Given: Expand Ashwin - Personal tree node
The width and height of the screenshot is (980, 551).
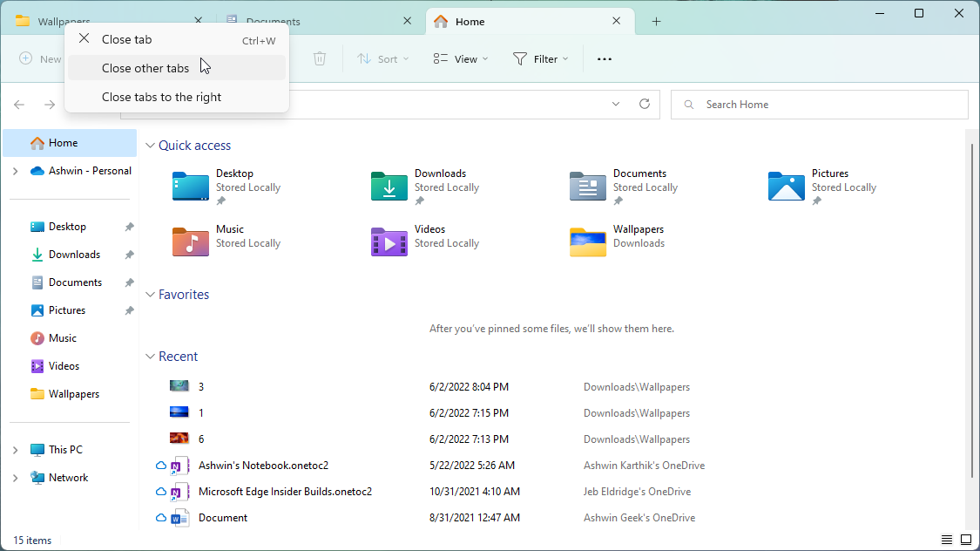Looking at the screenshot, I should 15,171.
